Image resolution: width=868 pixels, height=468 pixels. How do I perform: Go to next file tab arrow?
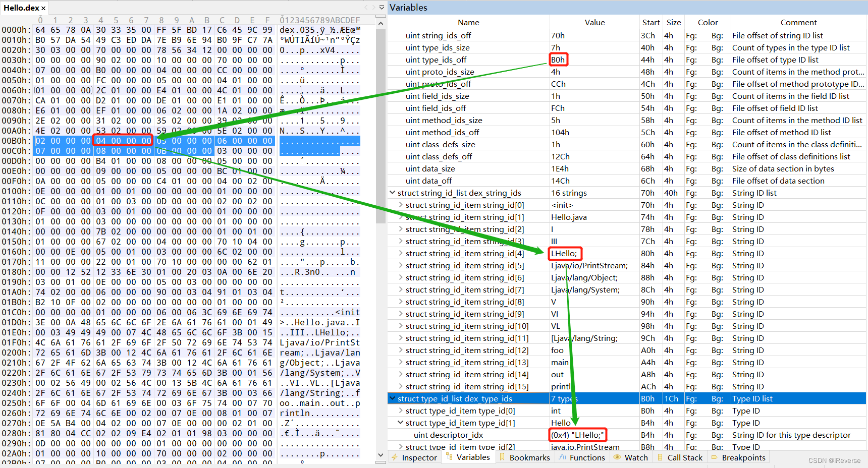pyautogui.click(x=373, y=8)
